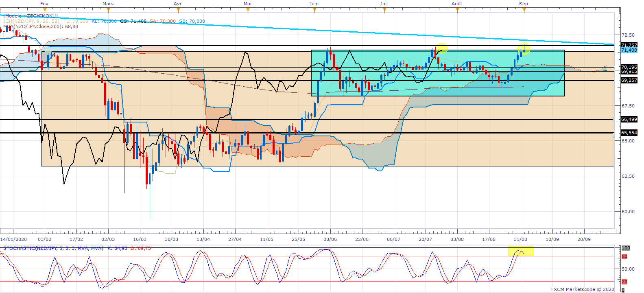The width and height of the screenshot is (644, 293).
Task: Click the TL: 70,300 value
Action: [76, 21]
